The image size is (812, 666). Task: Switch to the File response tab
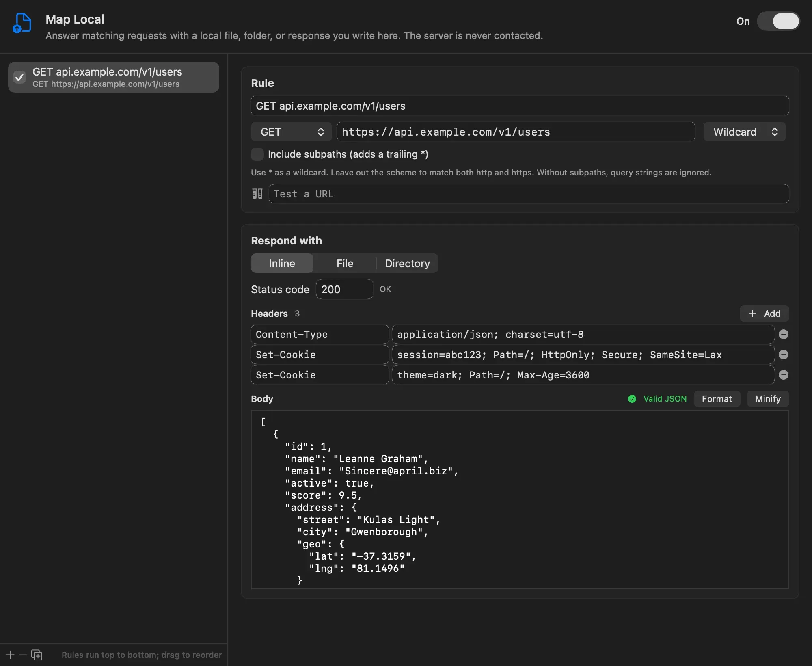coord(345,264)
